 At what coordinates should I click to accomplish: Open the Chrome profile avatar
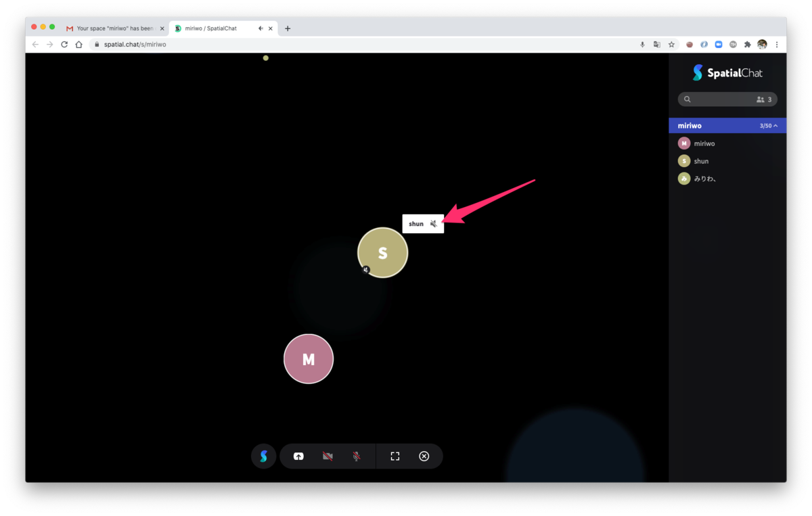click(x=762, y=45)
